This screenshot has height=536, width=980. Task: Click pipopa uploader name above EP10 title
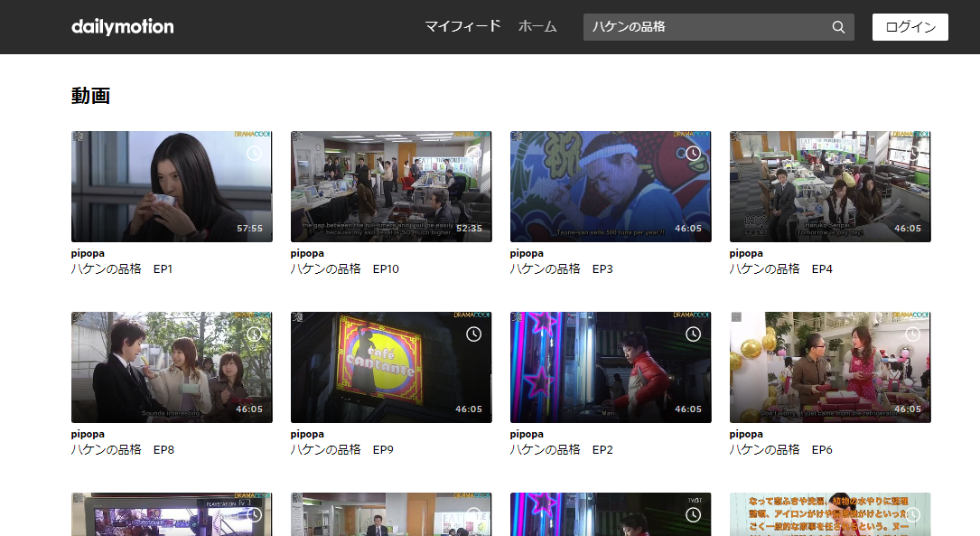click(307, 253)
